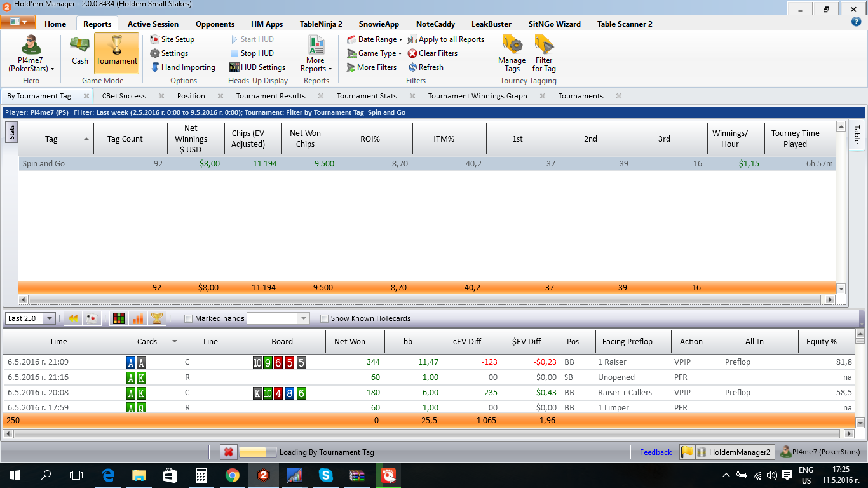The height and width of the screenshot is (488, 868).
Task: Click Stop HUD
Action: (252, 53)
